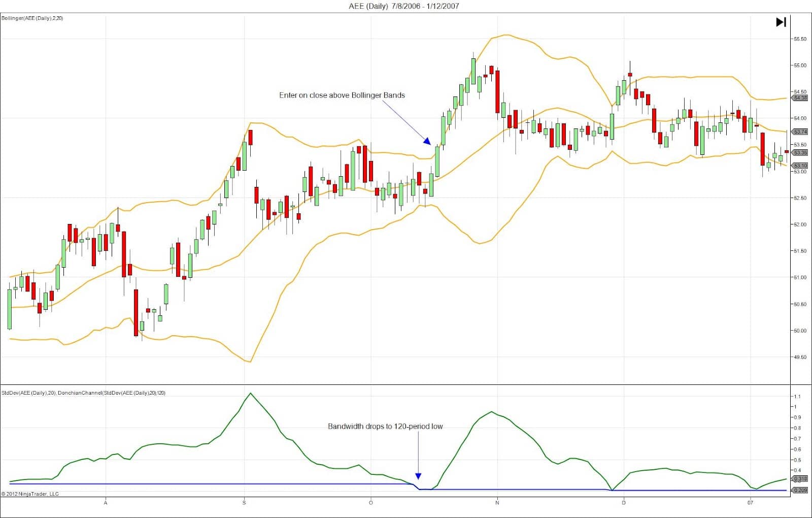
Task: Click the 55.50 price axis label
Action: [800, 39]
